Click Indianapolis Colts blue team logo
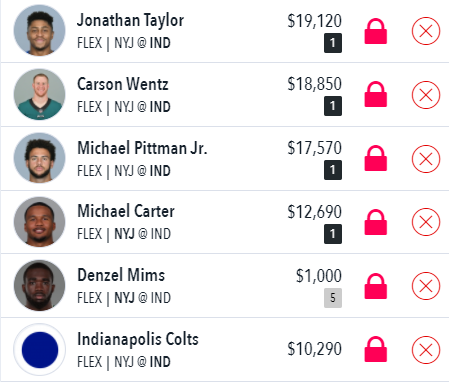Screen dimensions: 449x382 (40, 350)
